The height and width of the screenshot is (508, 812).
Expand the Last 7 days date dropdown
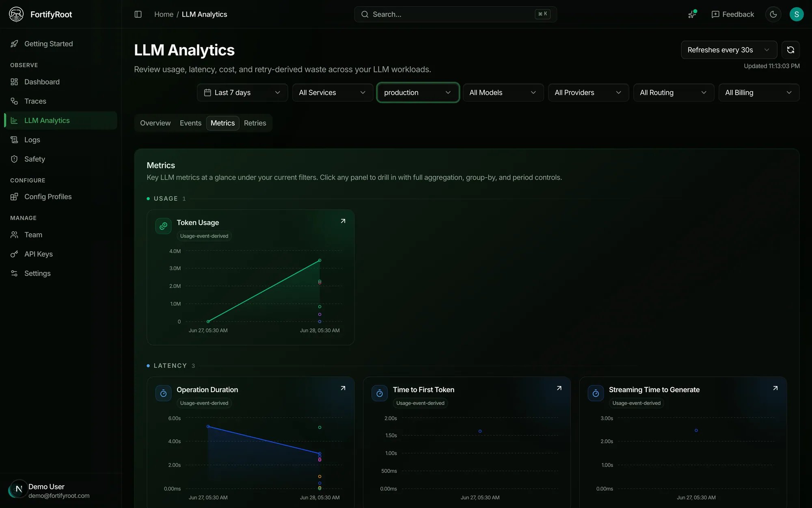click(242, 93)
